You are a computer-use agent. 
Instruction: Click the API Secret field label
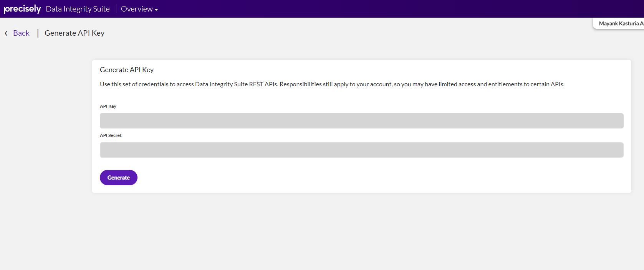point(111,135)
